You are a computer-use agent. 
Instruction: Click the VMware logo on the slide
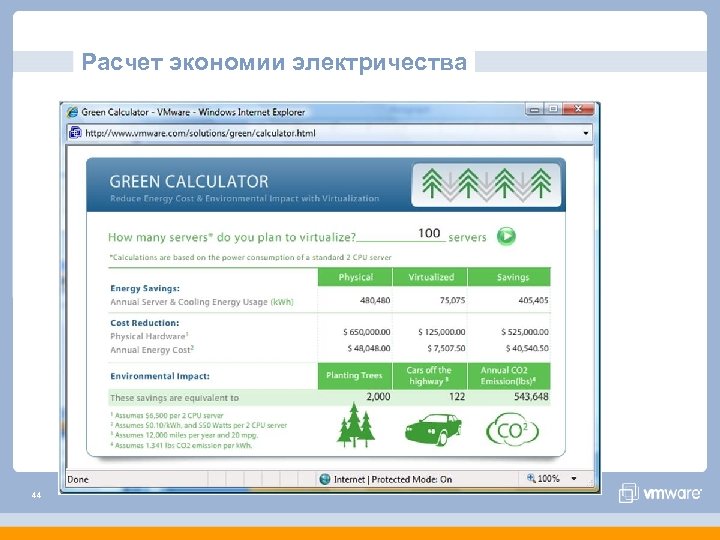(x=660, y=494)
